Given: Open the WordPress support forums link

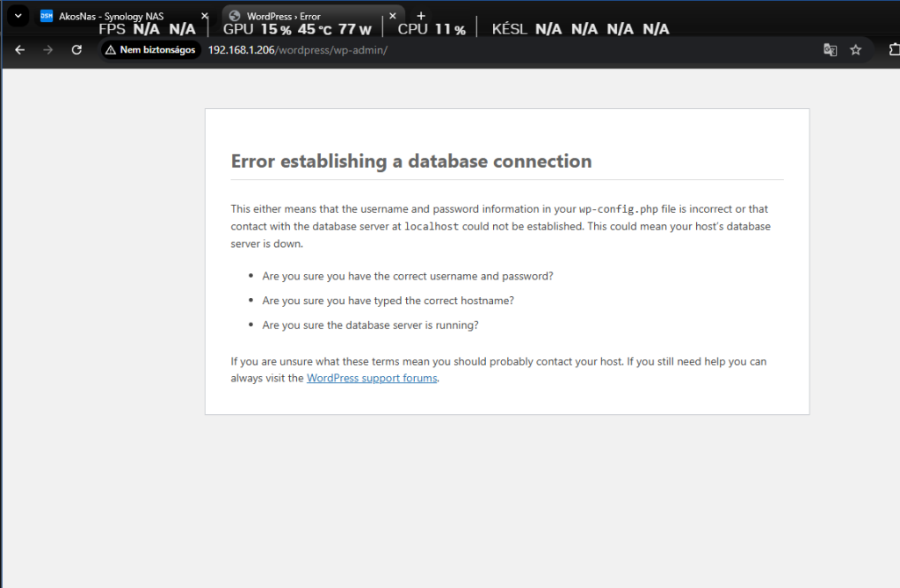Looking at the screenshot, I should tap(371, 378).
